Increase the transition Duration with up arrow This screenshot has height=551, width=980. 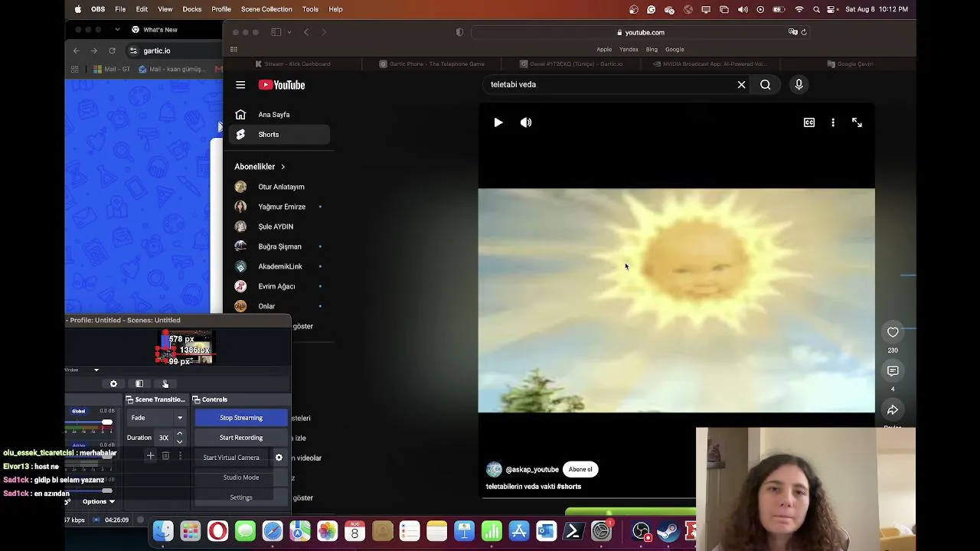[180, 434]
